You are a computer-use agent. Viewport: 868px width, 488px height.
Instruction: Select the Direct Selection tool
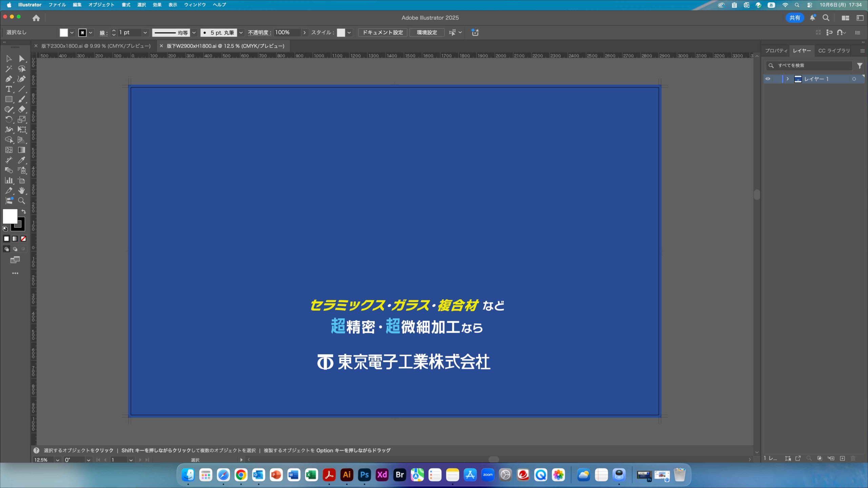pos(21,59)
